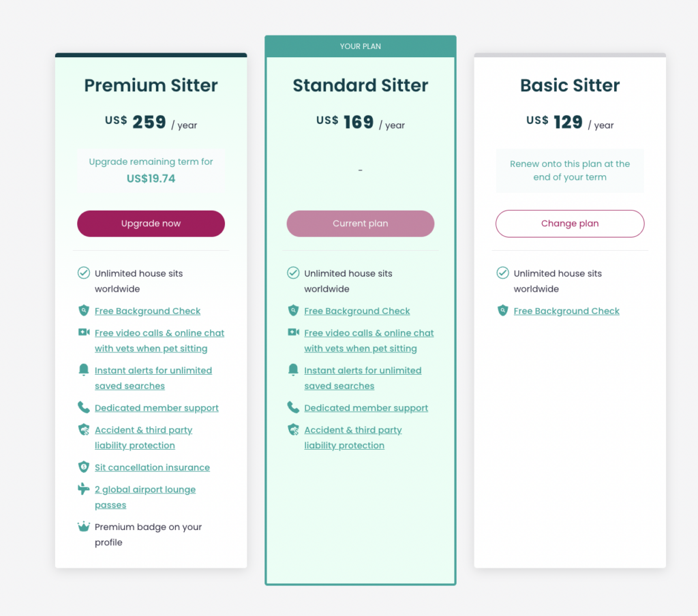Click the Upgrade now button
Image resolution: width=698 pixels, height=616 pixels.
pos(151,224)
